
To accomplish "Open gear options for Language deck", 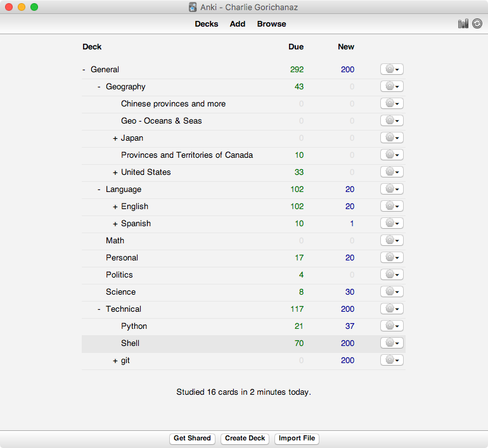I will pos(392,189).
